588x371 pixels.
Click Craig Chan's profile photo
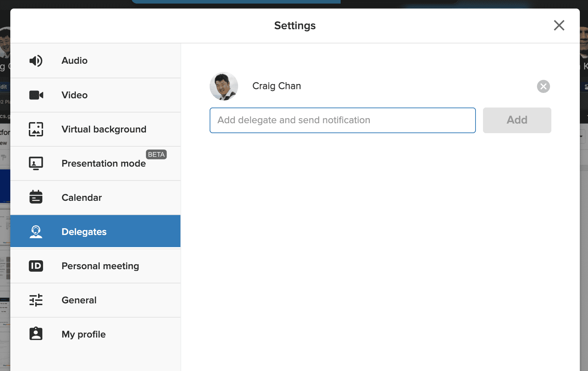[x=224, y=87]
